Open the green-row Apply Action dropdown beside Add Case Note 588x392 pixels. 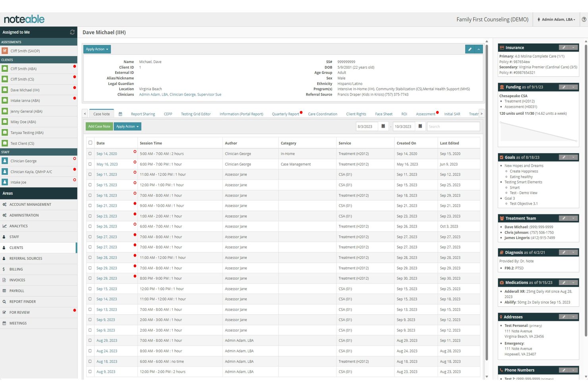128,126
